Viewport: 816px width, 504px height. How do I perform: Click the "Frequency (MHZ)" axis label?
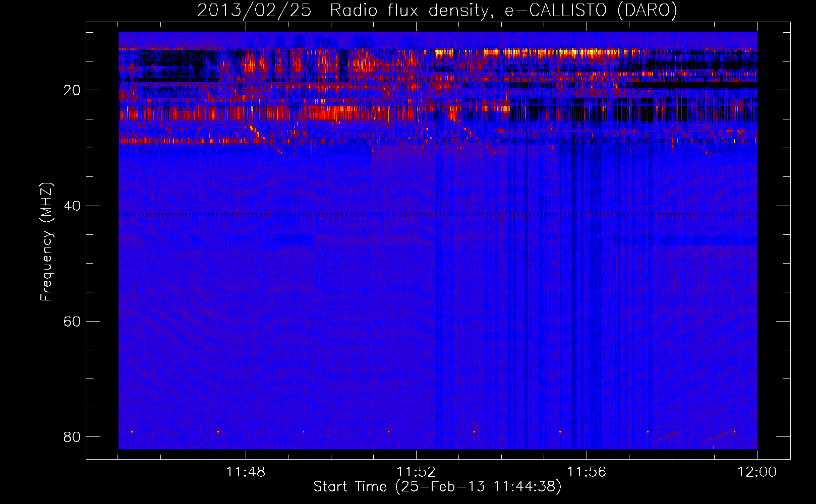click(x=46, y=242)
